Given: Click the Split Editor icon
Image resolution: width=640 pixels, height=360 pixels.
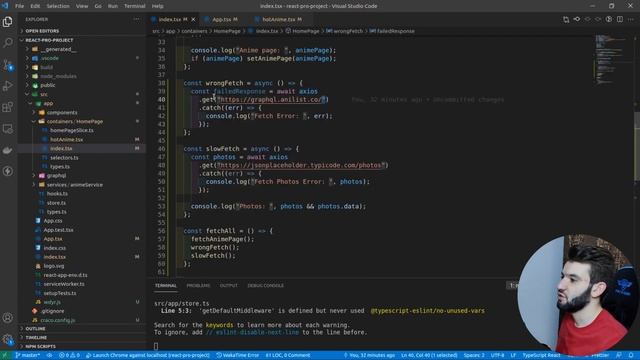Looking at the screenshot, I should pos(620,19).
